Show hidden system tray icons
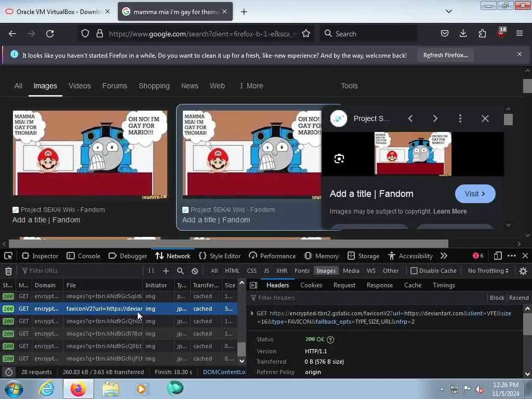532x399 pixels. (x=442, y=389)
